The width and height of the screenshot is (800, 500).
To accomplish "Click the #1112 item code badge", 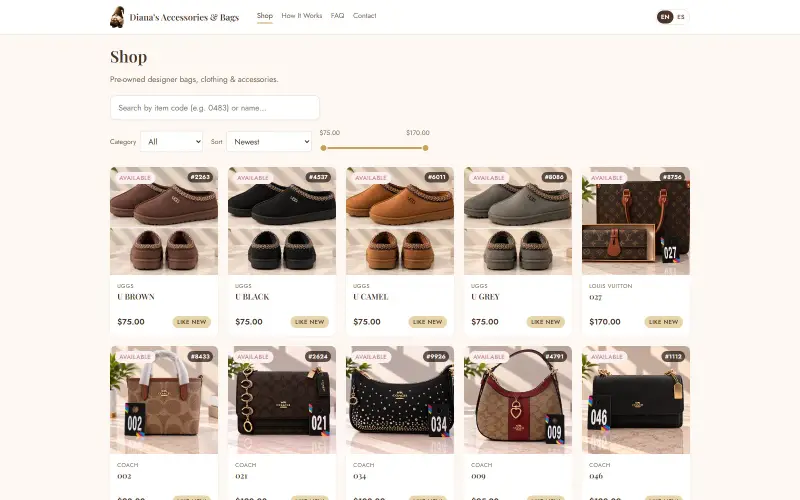I will (673, 357).
